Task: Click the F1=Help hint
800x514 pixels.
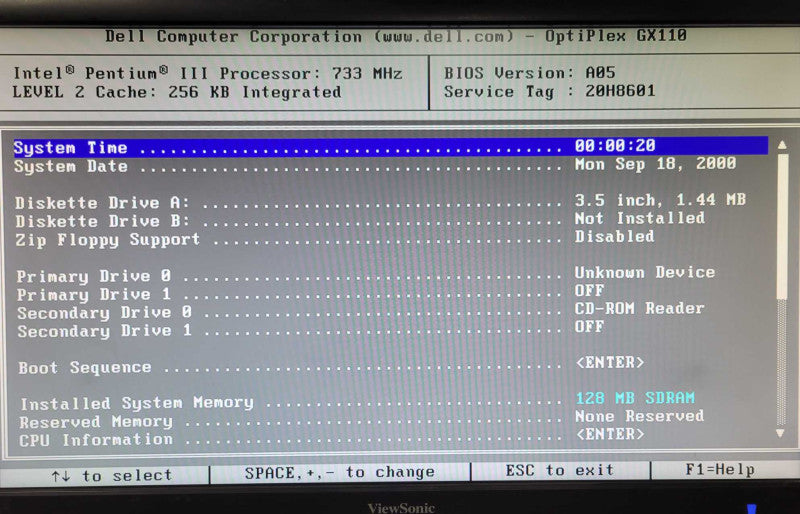Action: pos(720,469)
